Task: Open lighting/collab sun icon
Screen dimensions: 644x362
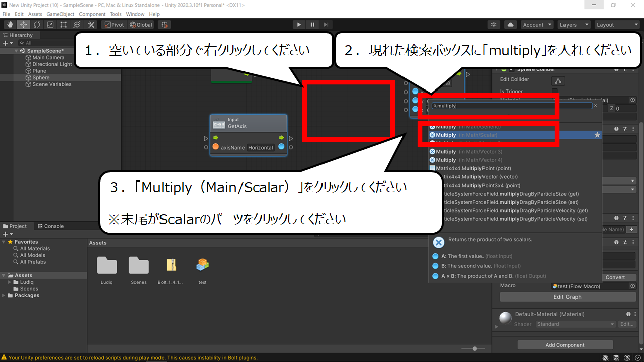Action: coord(494,24)
